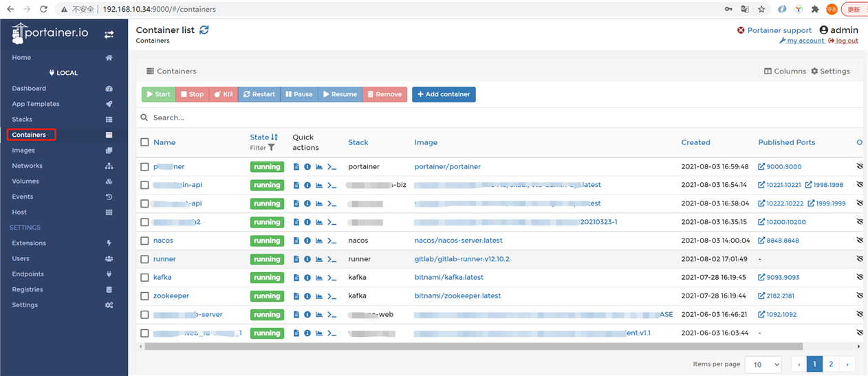Open logs icon for nacos container

pyautogui.click(x=296, y=241)
